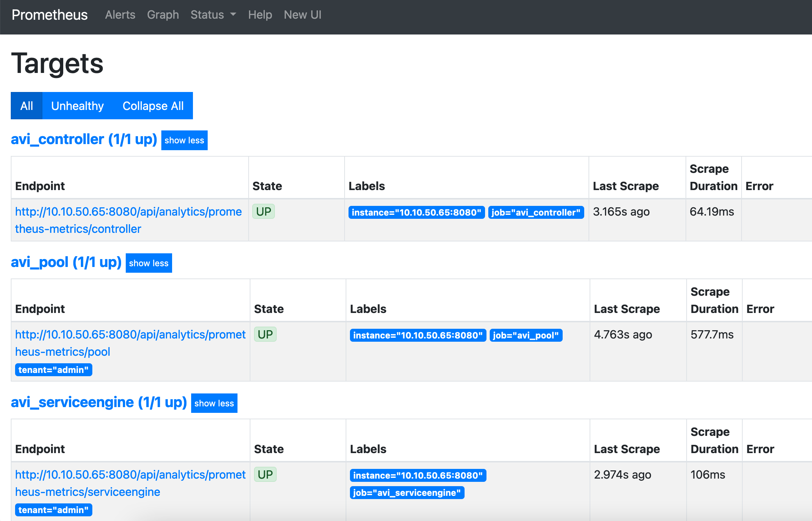Click the Labels column header in avi_serviceengine table
Viewport: 812px width, 521px height.
click(368, 449)
